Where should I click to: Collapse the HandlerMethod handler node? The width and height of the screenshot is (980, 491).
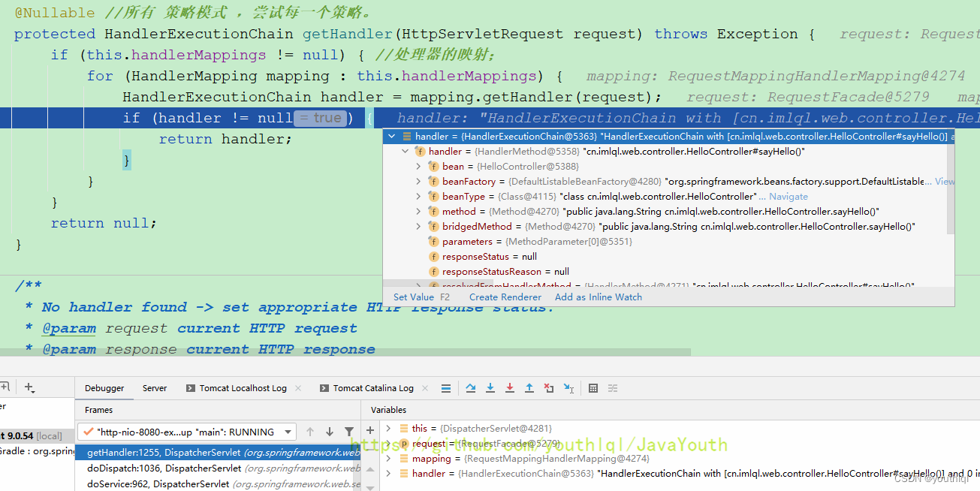coord(406,152)
